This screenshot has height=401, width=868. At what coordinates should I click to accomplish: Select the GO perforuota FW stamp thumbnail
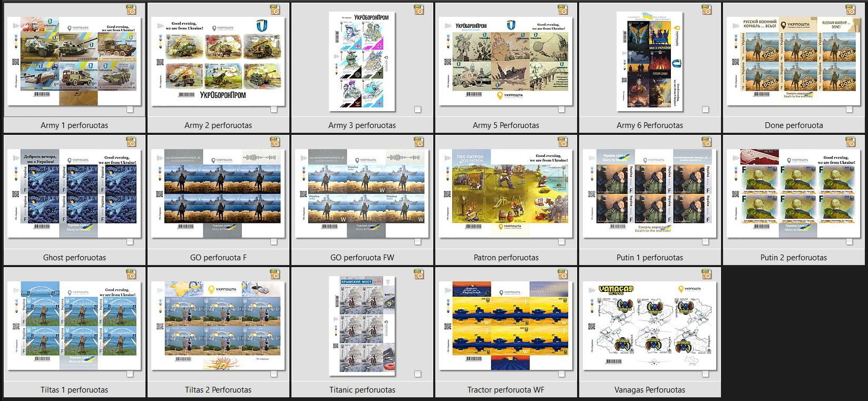point(362,193)
